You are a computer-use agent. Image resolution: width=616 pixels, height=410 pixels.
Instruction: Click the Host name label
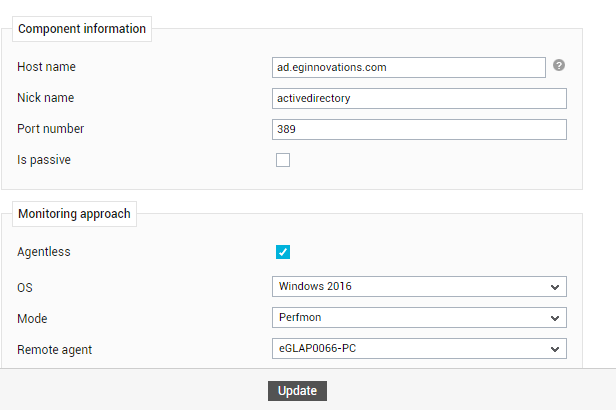point(46,67)
